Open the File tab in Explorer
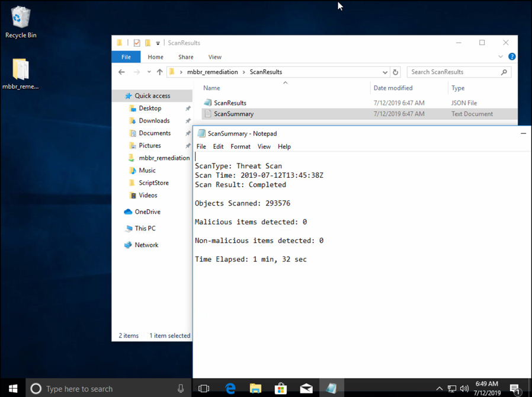Viewport: 532px width, 397px height. pos(126,57)
